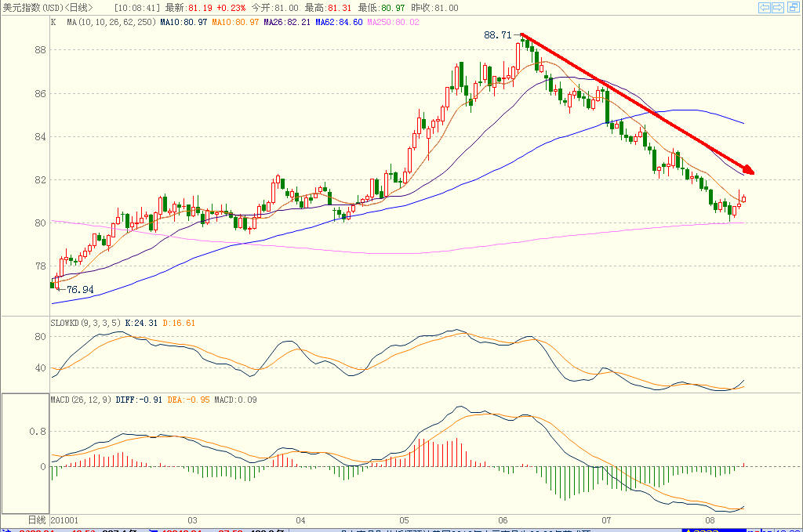
Task: Click the 88 price axis label
Action: [x=41, y=50]
